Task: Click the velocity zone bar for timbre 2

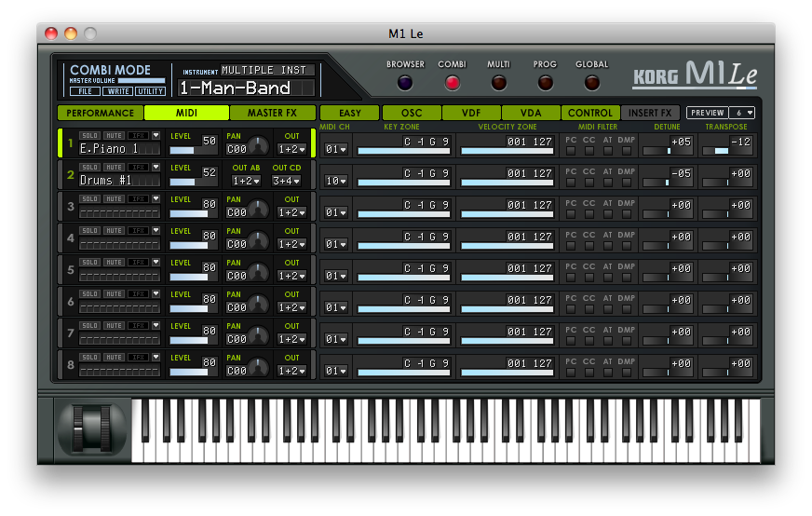Action: pyautogui.click(x=507, y=183)
